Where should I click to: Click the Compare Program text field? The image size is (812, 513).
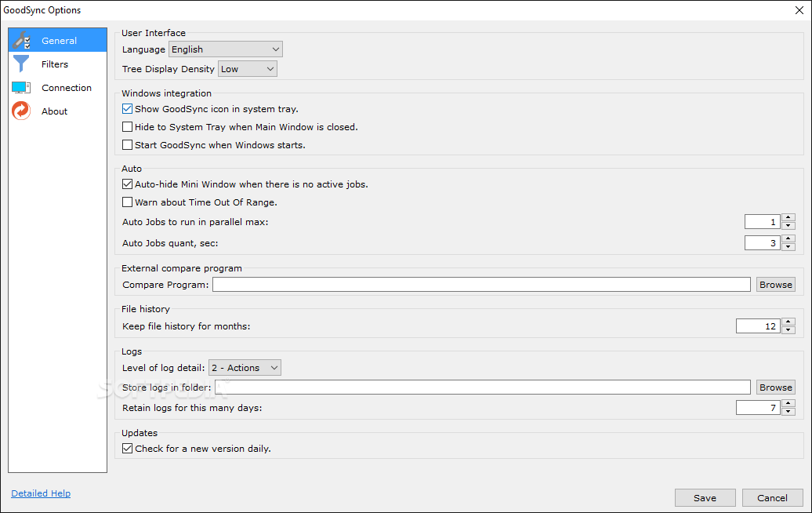(481, 285)
